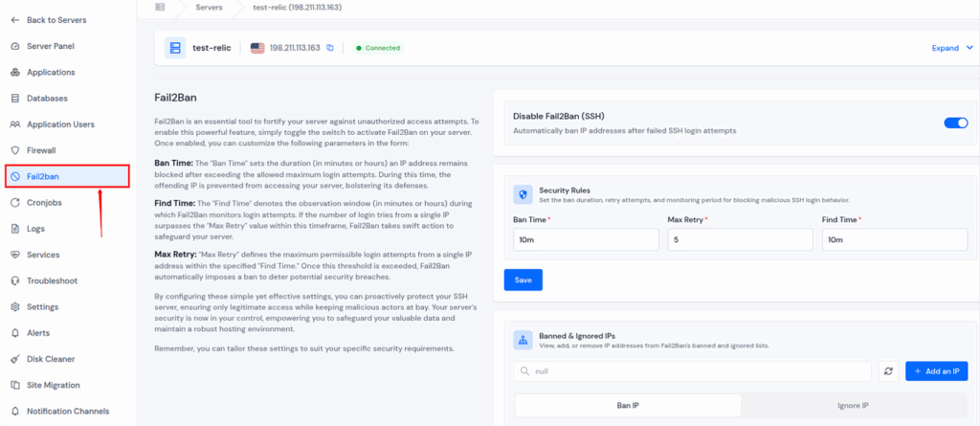Open the Servers breadcrumb
The image size is (980, 426).
coord(210,7)
